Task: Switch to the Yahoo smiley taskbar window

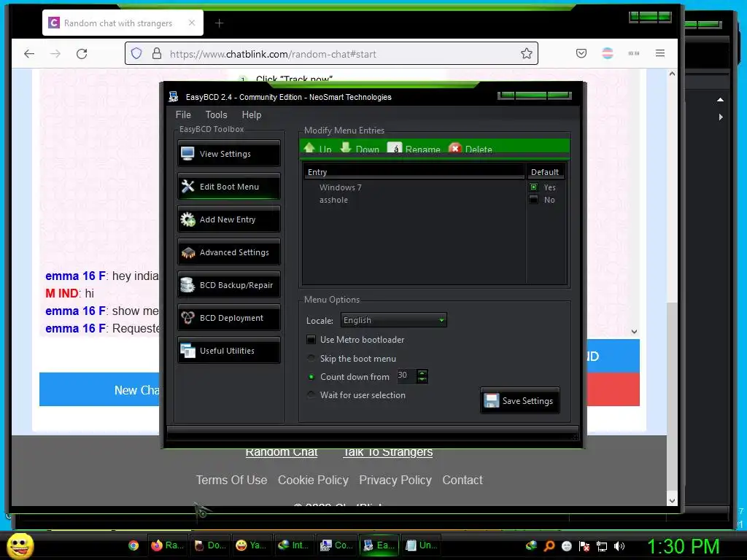Action: 252,545
